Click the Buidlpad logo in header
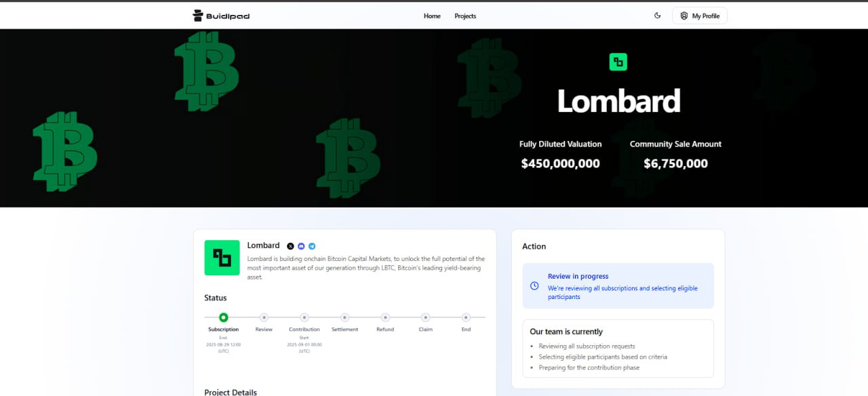This screenshot has height=396, width=868. (x=221, y=16)
